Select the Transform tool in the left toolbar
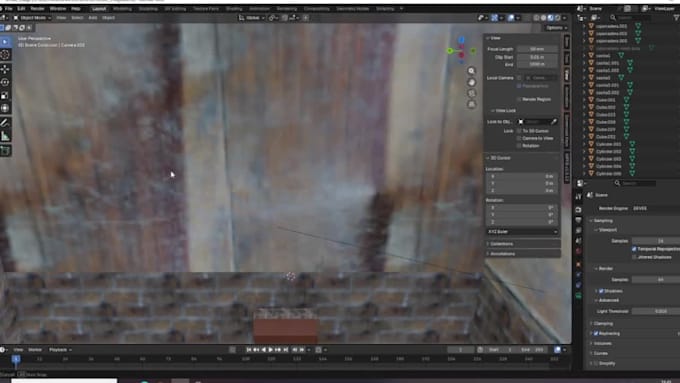680x383 pixels. tap(5, 108)
